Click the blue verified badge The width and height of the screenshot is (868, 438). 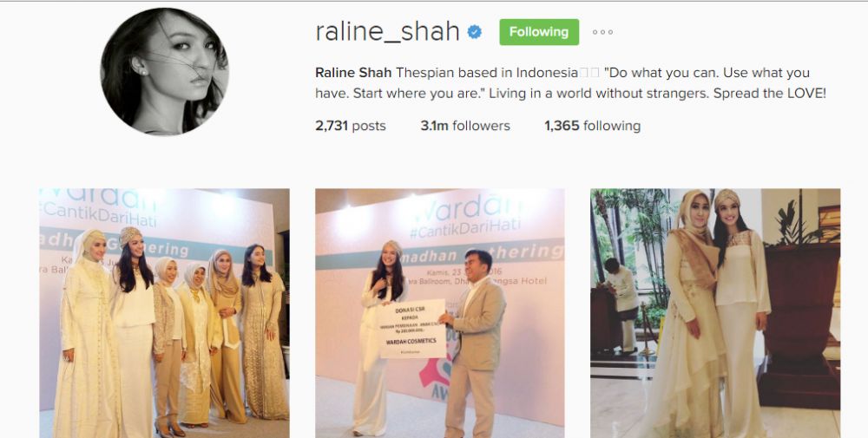pyautogui.click(x=475, y=32)
